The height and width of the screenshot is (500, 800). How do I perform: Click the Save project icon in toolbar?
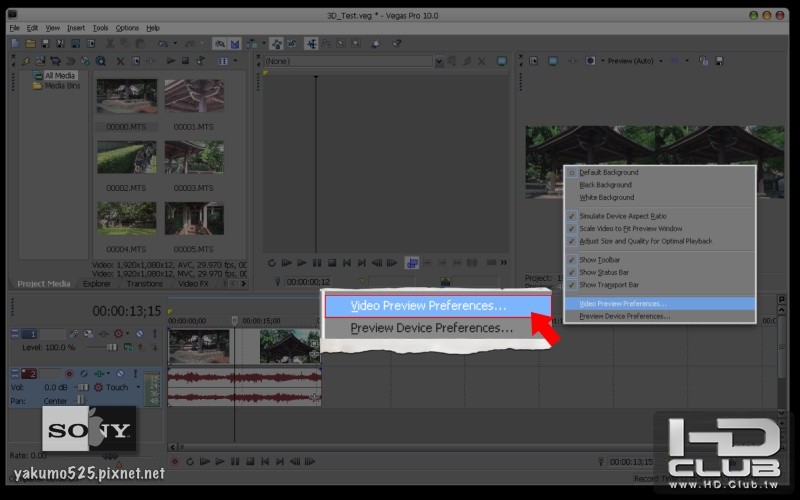pos(46,44)
